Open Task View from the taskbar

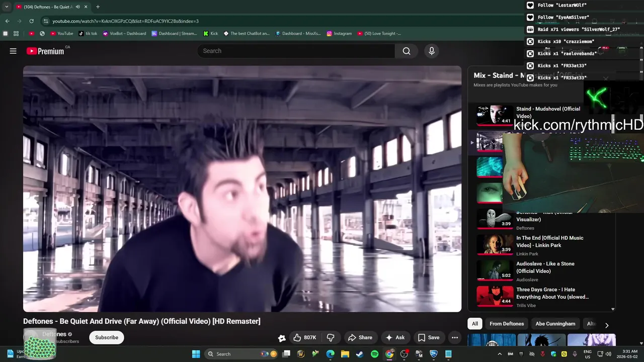point(286,354)
